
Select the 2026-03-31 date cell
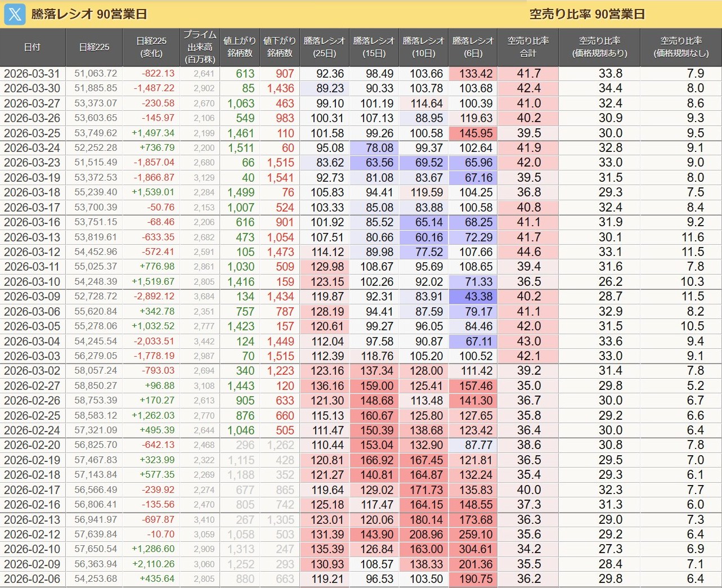[x=32, y=74]
